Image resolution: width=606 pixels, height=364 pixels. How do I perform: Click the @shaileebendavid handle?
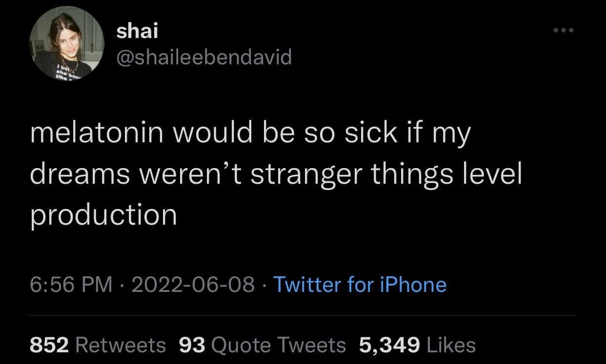203,57
